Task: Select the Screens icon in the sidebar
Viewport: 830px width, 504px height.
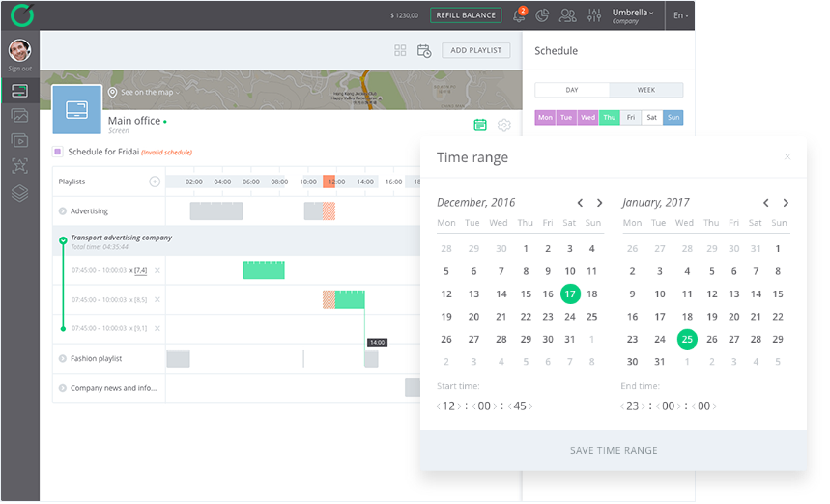Action: tap(19, 91)
